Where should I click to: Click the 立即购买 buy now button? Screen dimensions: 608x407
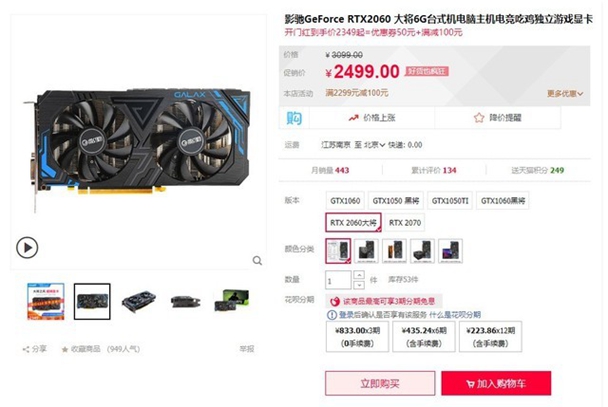pyautogui.click(x=380, y=383)
